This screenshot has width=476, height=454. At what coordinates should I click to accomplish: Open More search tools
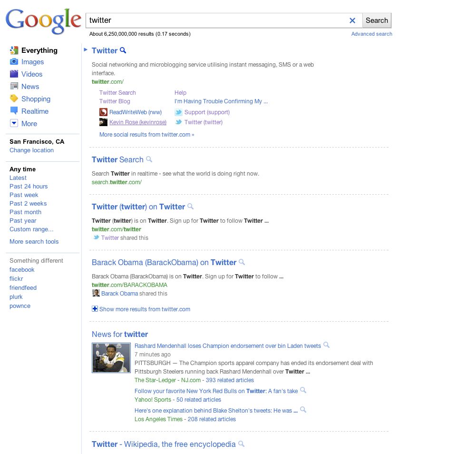click(34, 242)
